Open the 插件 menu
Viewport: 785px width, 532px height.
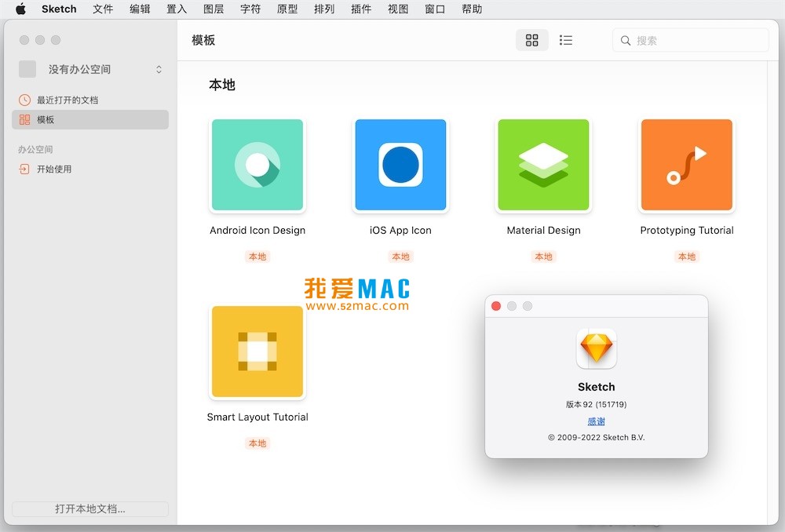pyautogui.click(x=361, y=9)
